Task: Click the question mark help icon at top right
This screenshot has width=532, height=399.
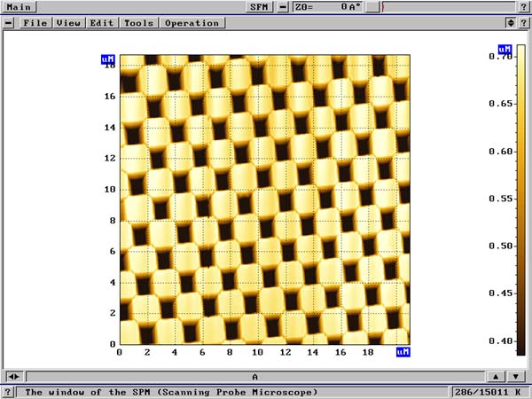Action: (524, 7)
